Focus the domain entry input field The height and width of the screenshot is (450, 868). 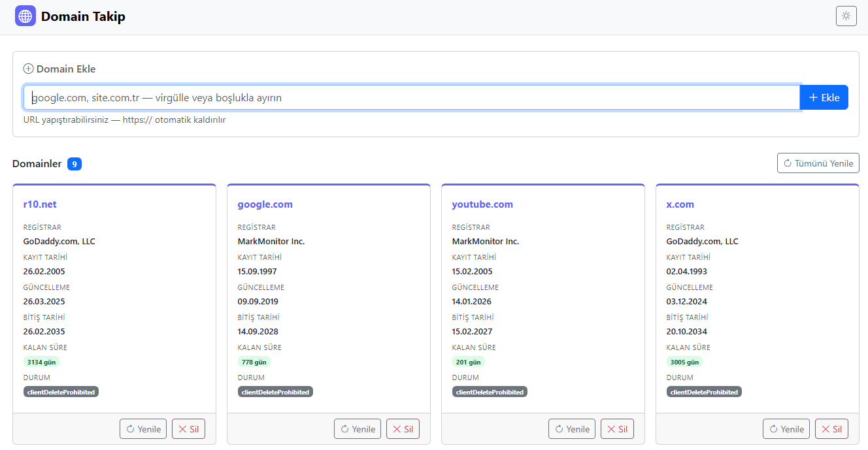point(412,97)
